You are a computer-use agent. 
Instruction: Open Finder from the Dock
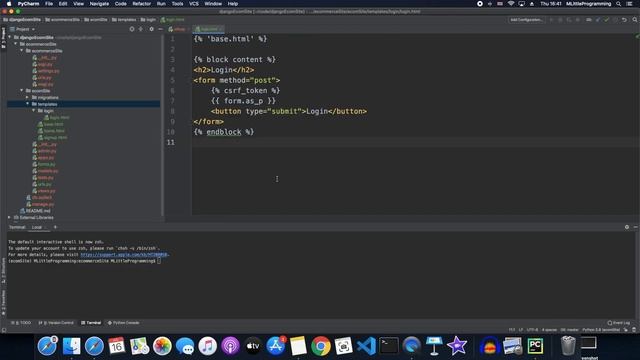[71, 346]
